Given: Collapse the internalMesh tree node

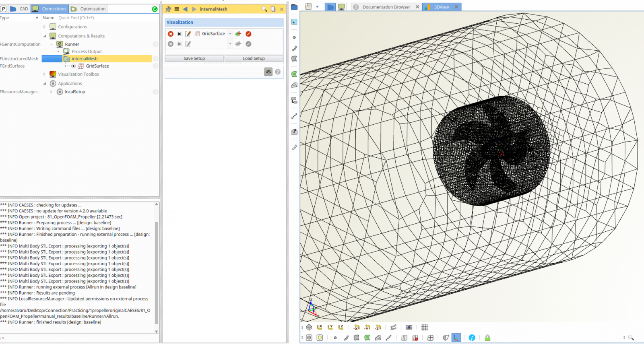Looking at the screenshot, I should coord(58,59).
